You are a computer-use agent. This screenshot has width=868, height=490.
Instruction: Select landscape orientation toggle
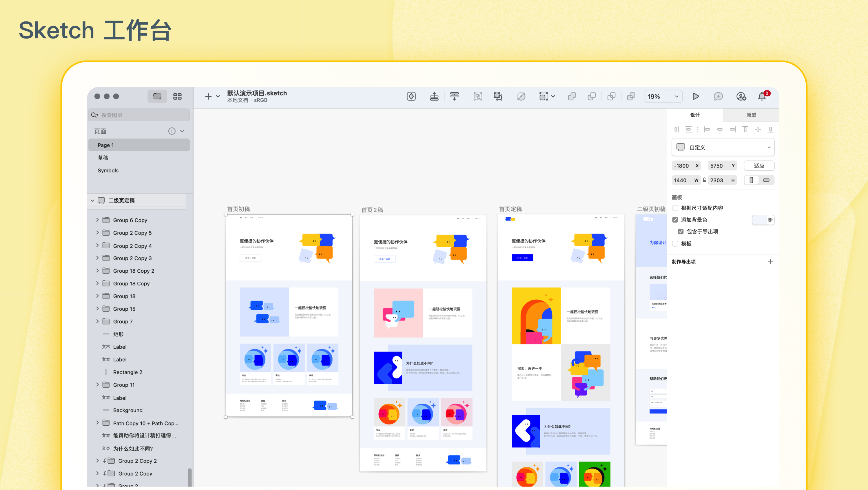tap(766, 180)
